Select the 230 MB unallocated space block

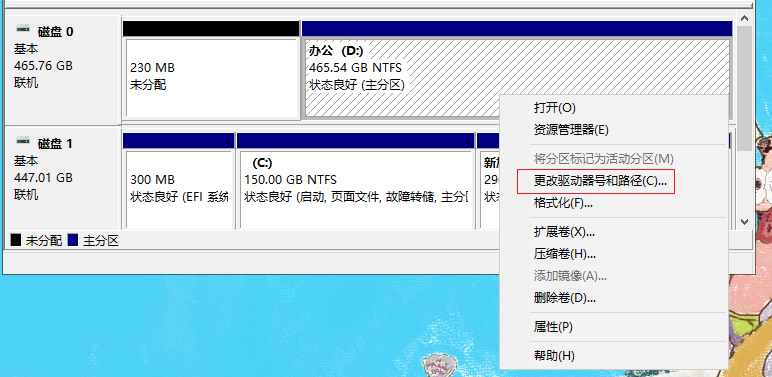point(213,78)
